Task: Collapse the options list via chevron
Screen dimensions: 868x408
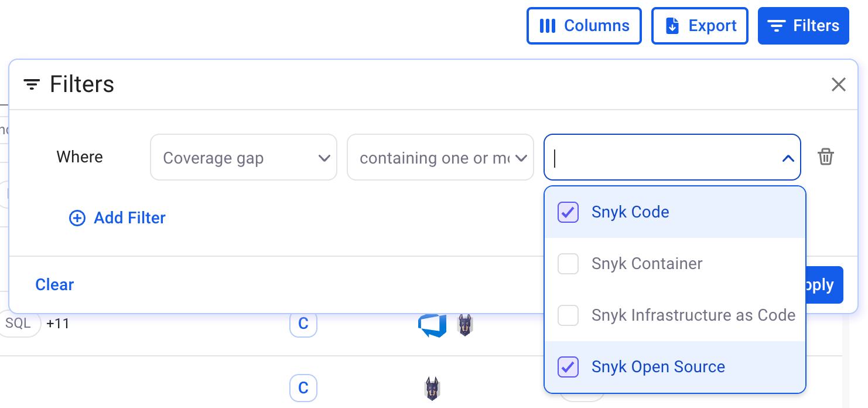Action: 787,157
